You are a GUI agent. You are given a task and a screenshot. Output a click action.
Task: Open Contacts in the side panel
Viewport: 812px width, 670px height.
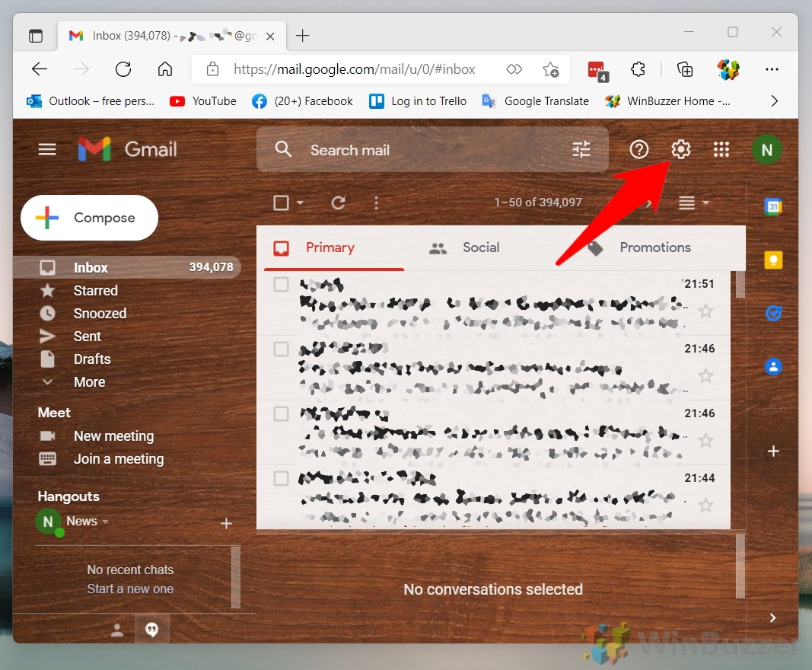click(x=773, y=367)
